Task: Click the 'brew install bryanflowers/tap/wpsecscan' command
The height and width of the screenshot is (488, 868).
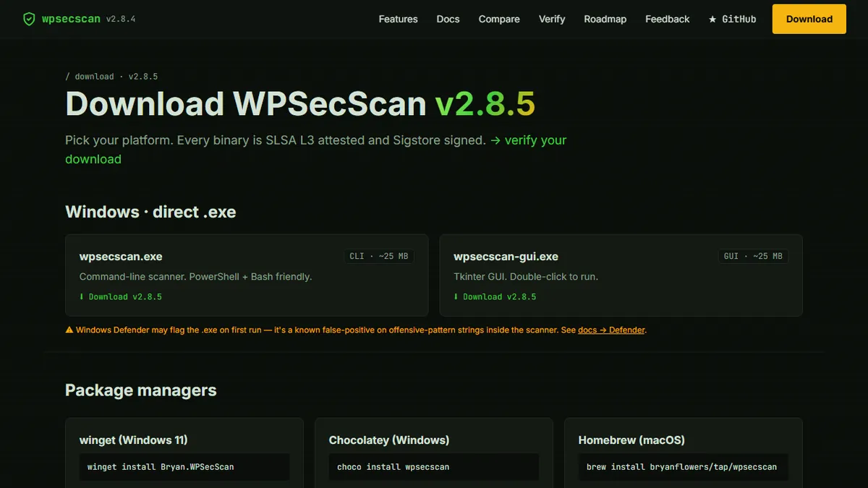Action: point(683,467)
